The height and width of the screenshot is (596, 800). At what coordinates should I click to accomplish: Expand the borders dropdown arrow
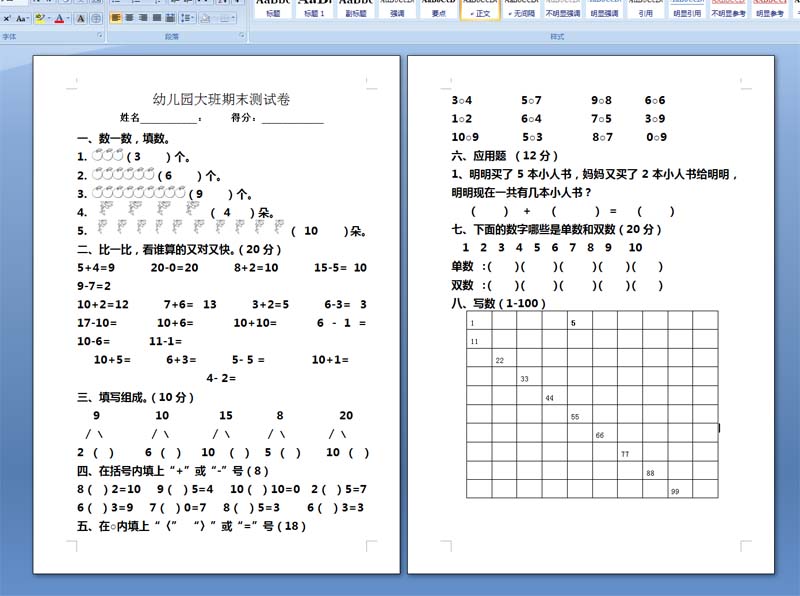tap(233, 18)
